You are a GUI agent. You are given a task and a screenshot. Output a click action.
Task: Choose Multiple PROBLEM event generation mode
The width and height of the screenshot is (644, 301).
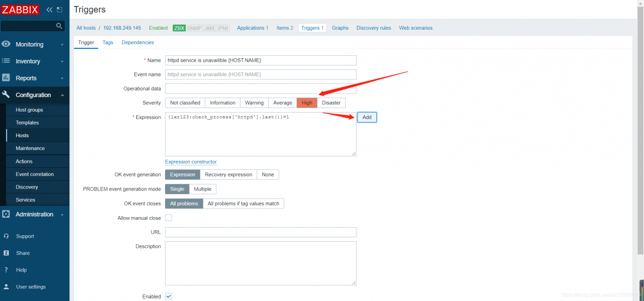(x=203, y=189)
